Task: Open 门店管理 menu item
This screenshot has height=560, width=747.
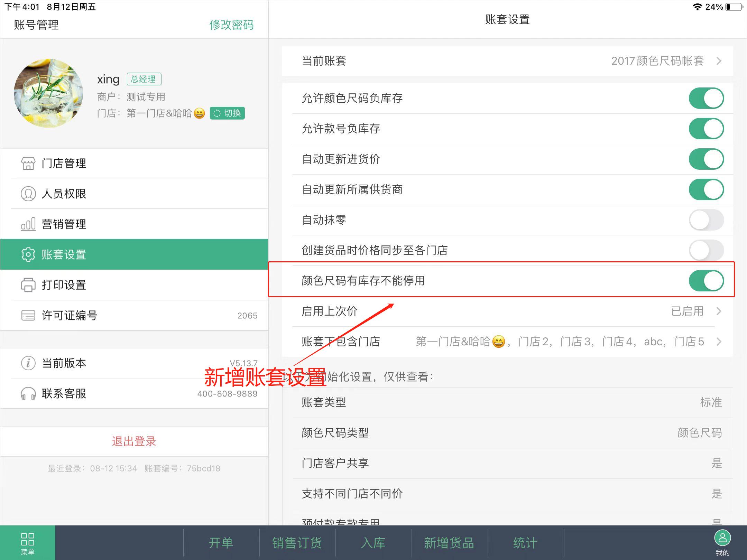Action: [134, 163]
